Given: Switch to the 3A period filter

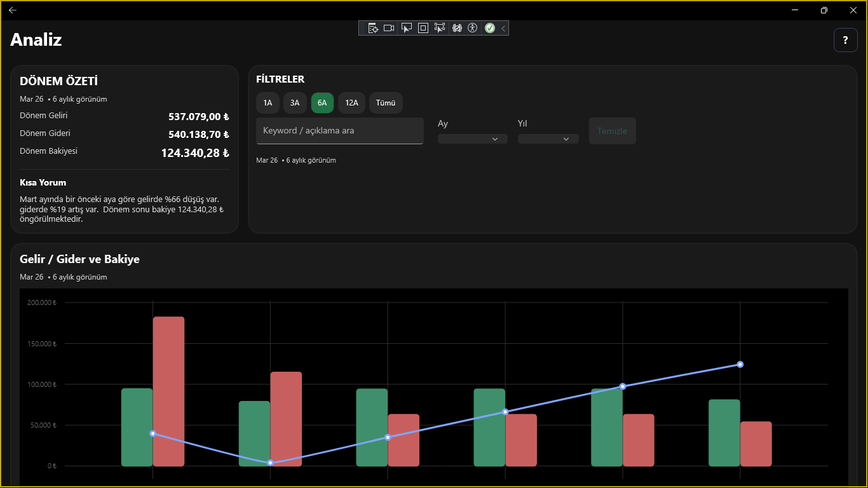Looking at the screenshot, I should (x=295, y=103).
